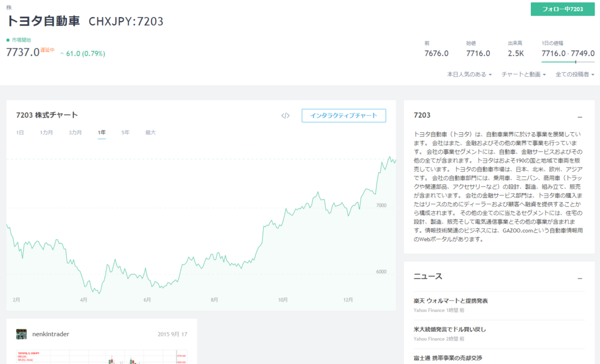Click the 出来高 value 2.5K

[x=516, y=53]
